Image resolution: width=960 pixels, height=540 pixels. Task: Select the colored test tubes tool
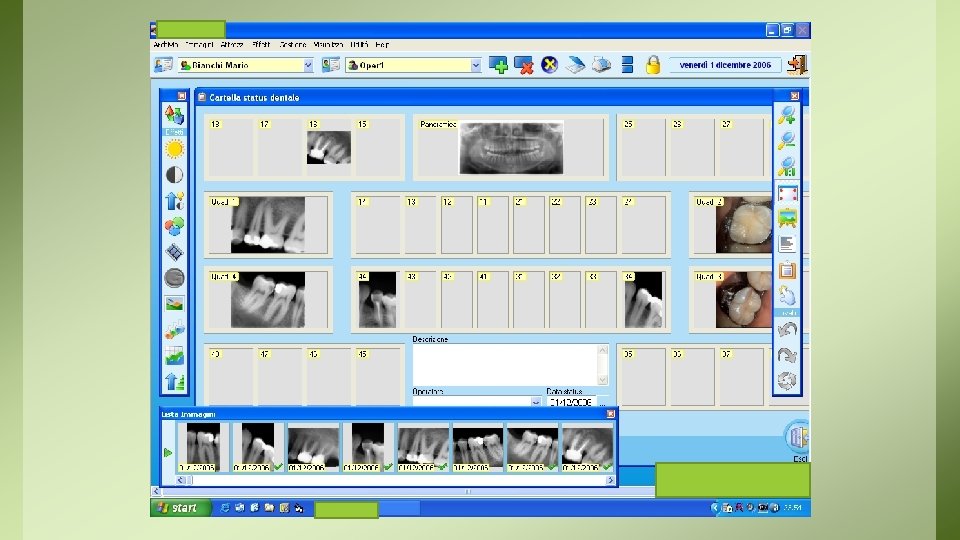(x=174, y=330)
